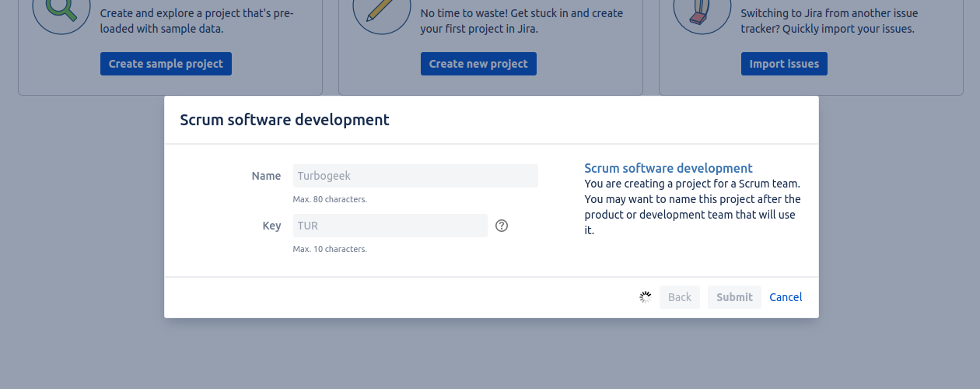Click the Max. 10 characters hint text

[330, 249]
